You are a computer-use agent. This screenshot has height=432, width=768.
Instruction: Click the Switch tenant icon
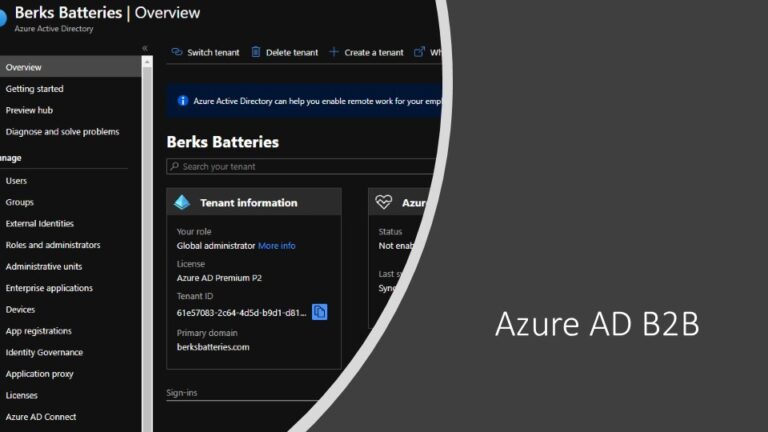(x=177, y=52)
